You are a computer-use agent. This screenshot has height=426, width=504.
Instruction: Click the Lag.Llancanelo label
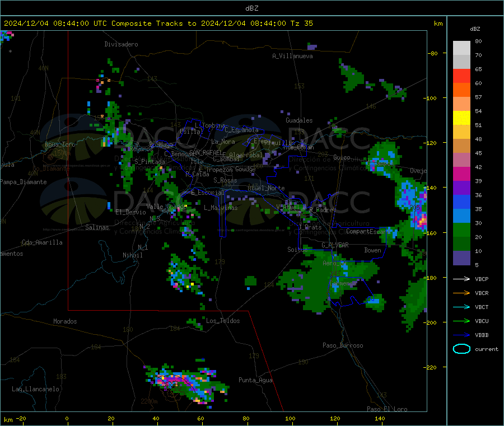(x=35, y=389)
